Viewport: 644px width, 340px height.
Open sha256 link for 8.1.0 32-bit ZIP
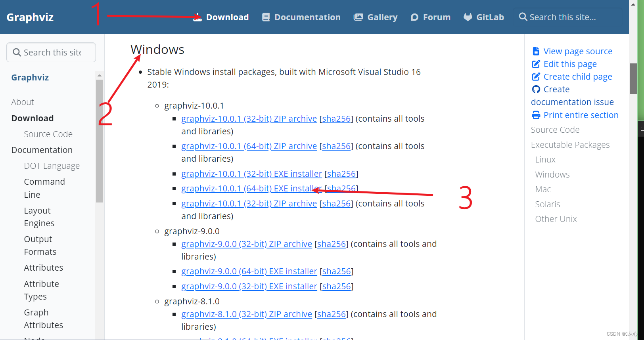(332, 314)
